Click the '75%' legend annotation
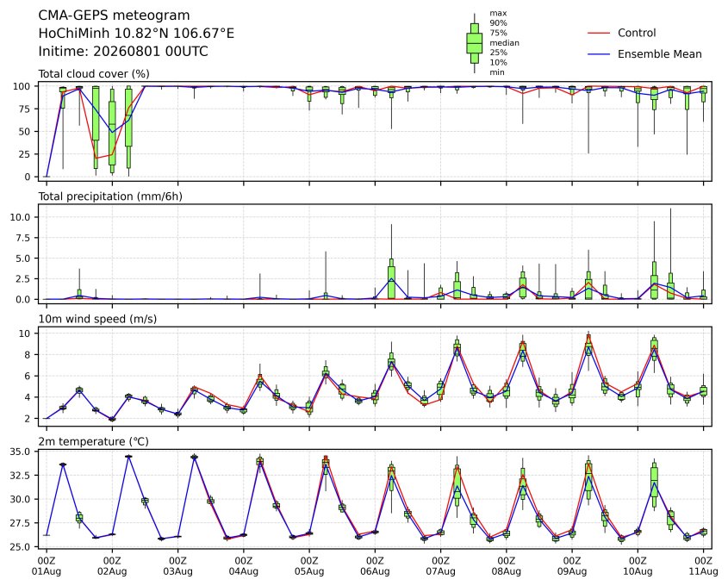 [498, 33]
